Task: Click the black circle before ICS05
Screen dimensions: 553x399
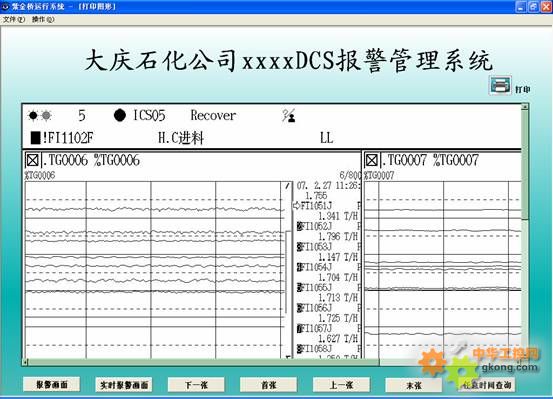Action: pyautogui.click(x=120, y=115)
